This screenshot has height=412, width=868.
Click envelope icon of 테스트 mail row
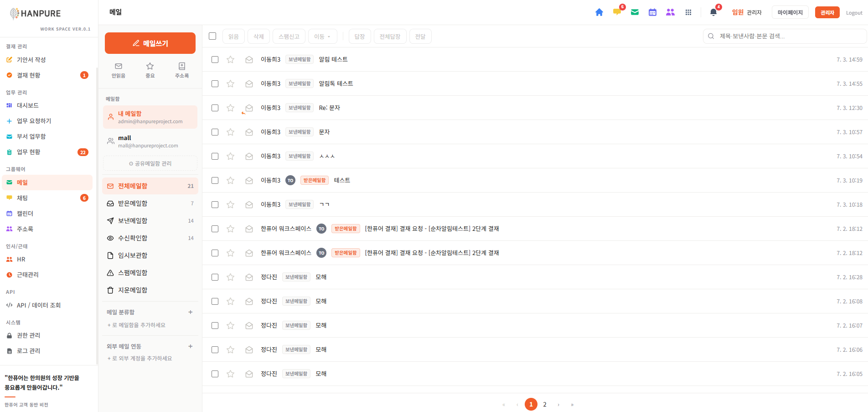click(x=249, y=180)
